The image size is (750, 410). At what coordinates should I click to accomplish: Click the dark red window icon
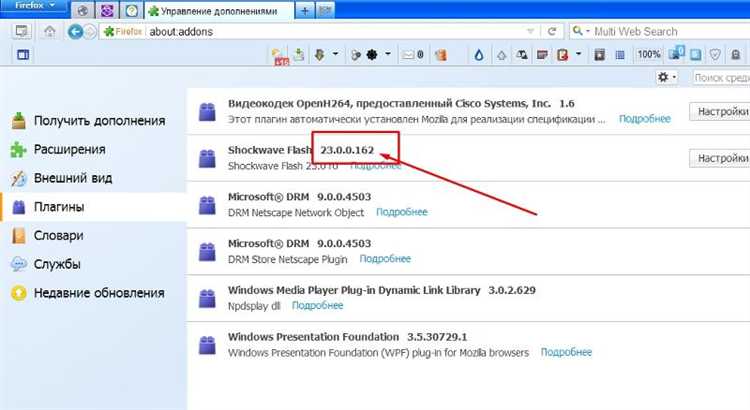coord(542,55)
